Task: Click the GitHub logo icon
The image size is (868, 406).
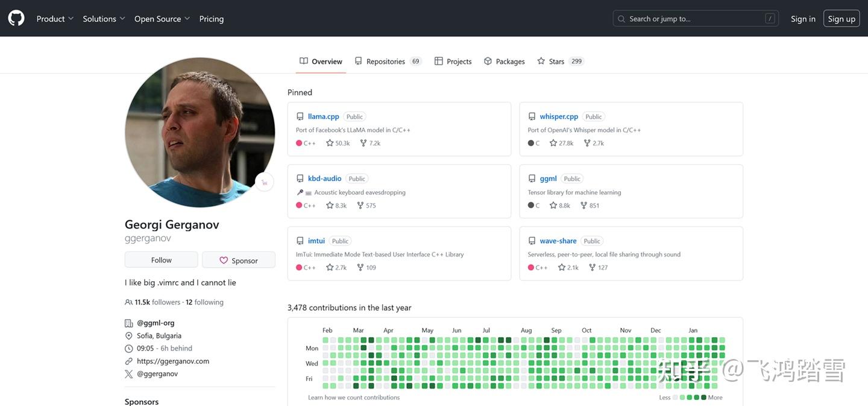Action: (x=16, y=18)
